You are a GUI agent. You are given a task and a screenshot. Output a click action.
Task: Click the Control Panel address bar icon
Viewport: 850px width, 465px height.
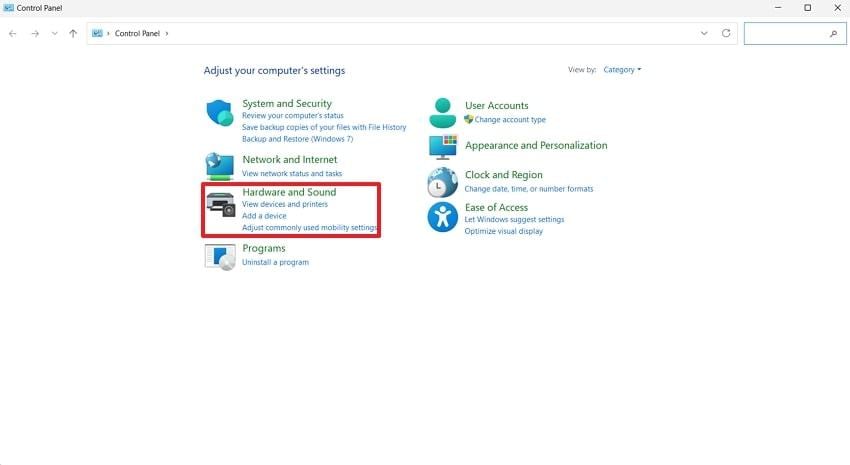pos(97,33)
